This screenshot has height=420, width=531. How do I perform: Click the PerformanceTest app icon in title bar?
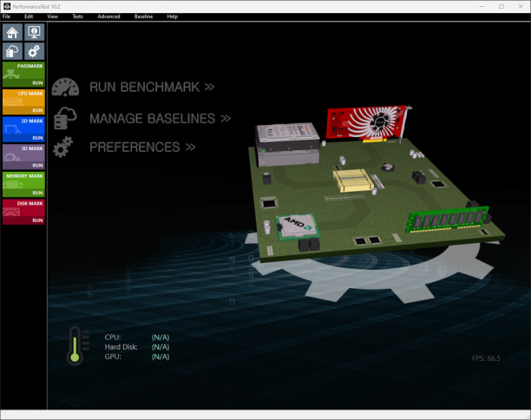(x=7, y=6)
